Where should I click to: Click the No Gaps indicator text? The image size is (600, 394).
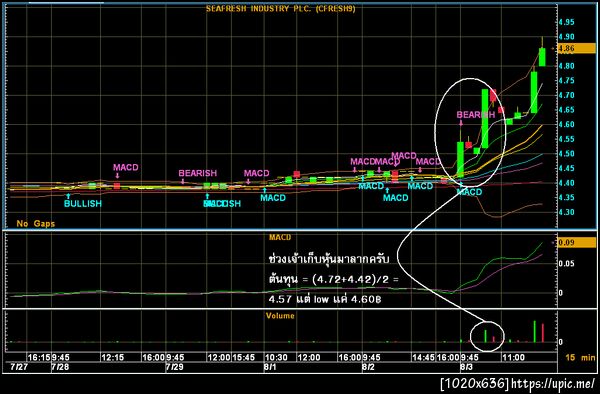(36, 224)
